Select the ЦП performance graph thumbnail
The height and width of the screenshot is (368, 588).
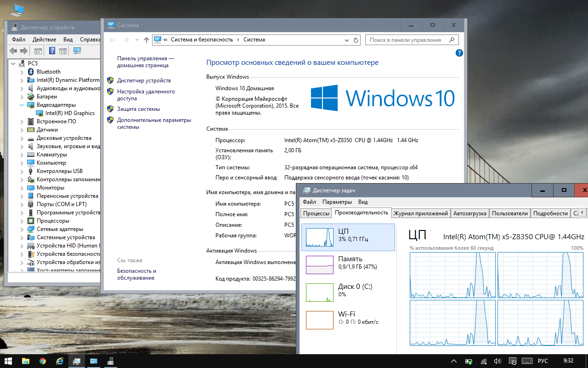click(320, 237)
